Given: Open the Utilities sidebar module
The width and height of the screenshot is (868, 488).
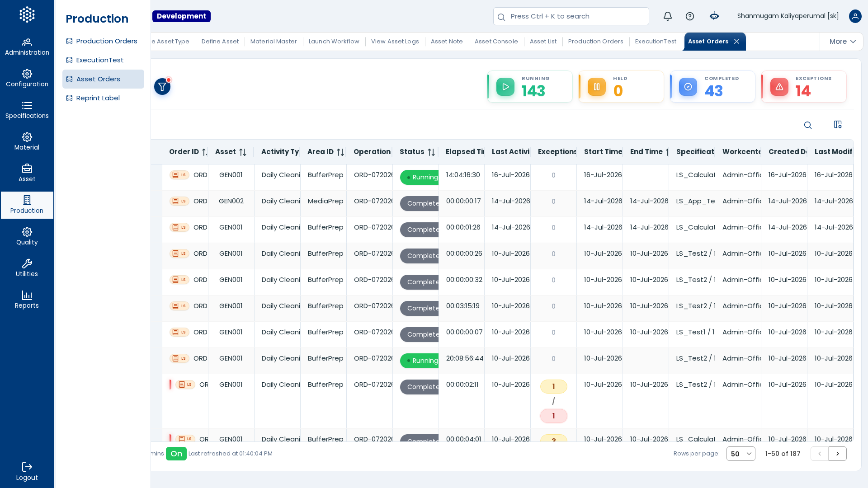Looking at the screenshot, I should [27, 268].
